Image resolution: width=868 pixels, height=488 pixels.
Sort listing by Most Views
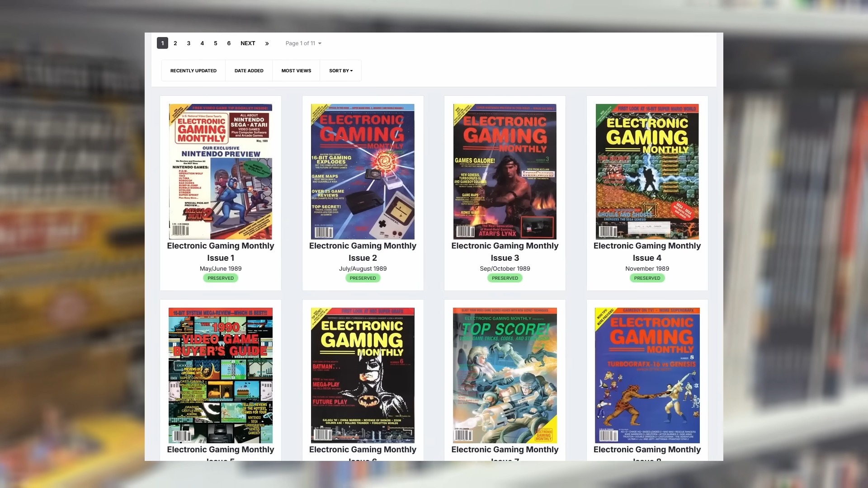click(x=296, y=70)
